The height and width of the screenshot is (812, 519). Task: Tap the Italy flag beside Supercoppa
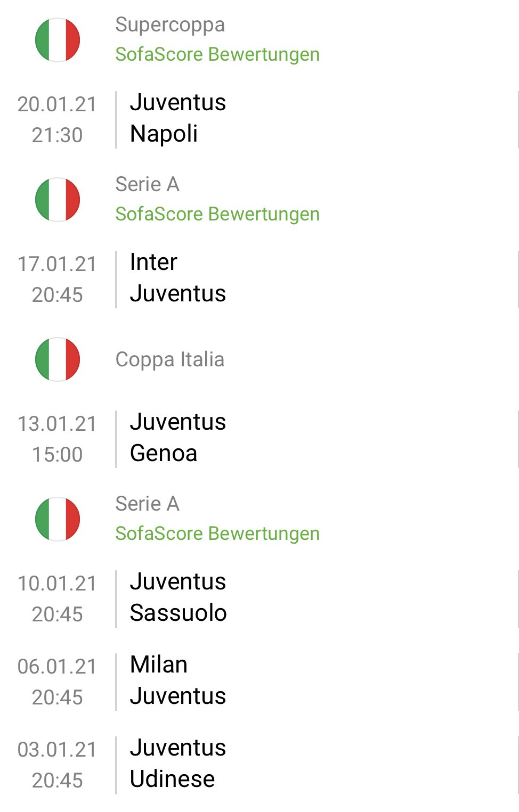pyautogui.click(x=58, y=40)
